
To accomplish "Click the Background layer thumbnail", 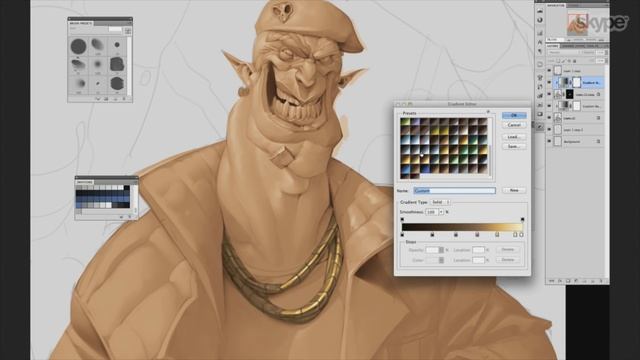I will (558, 142).
